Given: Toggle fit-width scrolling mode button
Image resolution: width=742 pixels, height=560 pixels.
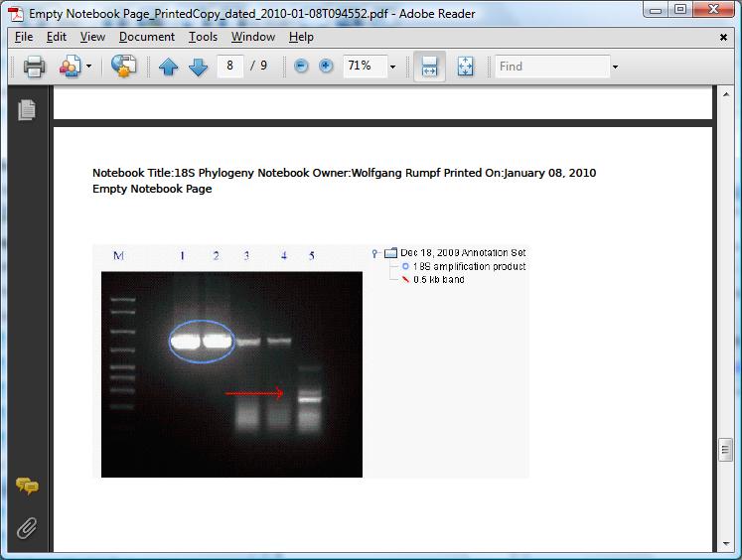Looking at the screenshot, I should pyautogui.click(x=429, y=67).
